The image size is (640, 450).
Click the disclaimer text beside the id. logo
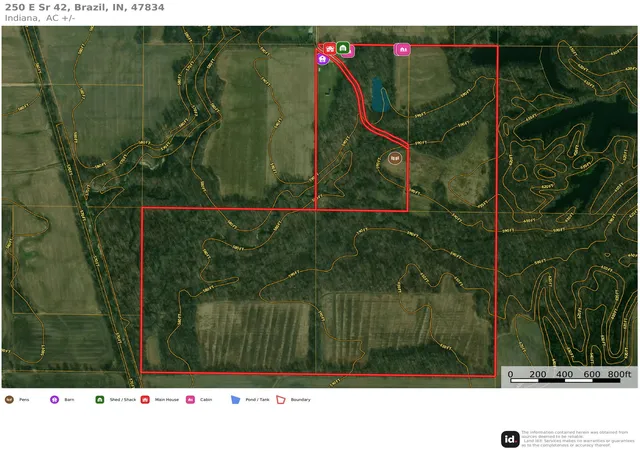click(x=578, y=439)
